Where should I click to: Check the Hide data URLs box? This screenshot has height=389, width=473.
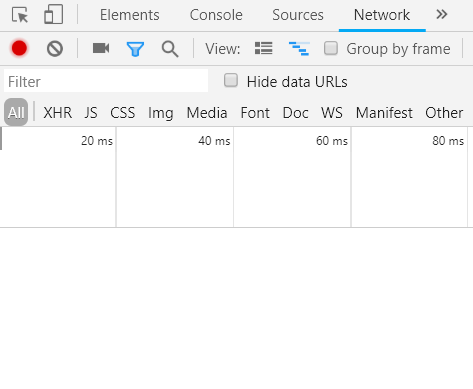tap(231, 81)
